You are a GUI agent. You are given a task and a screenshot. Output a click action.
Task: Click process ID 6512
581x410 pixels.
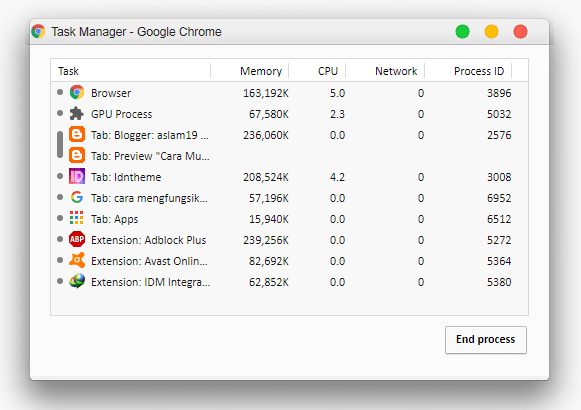tap(499, 219)
